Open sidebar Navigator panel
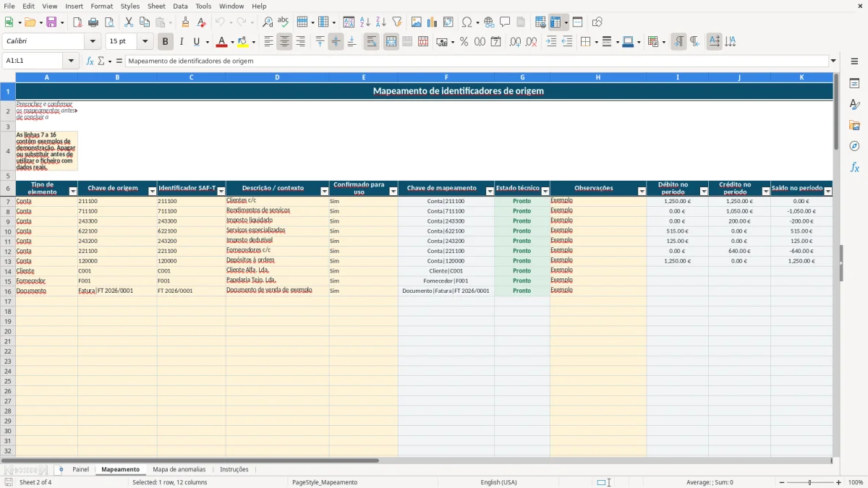Viewport: 868px width, 488px height. (854, 146)
